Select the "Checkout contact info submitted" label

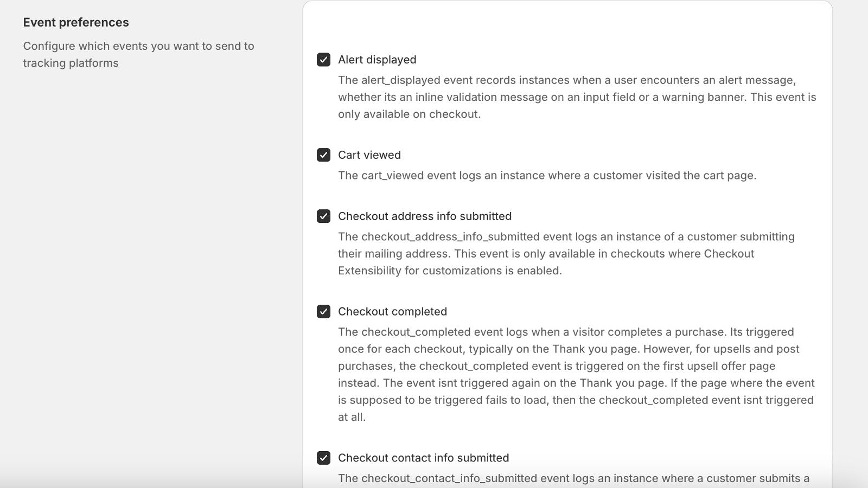(x=423, y=458)
